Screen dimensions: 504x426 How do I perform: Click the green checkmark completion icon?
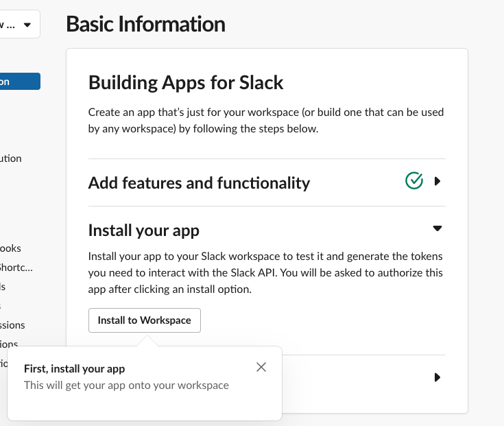click(414, 182)
